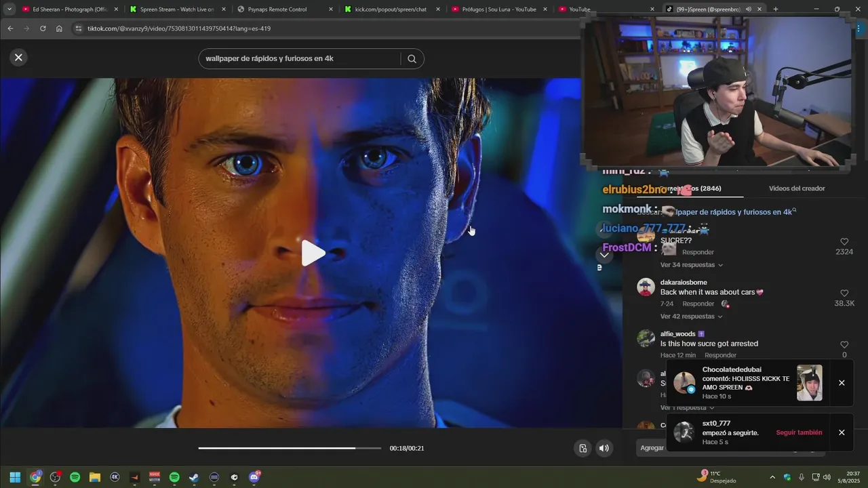
Task: Reply to the SUCRE?? comment
Action: [x=698, y=252]
